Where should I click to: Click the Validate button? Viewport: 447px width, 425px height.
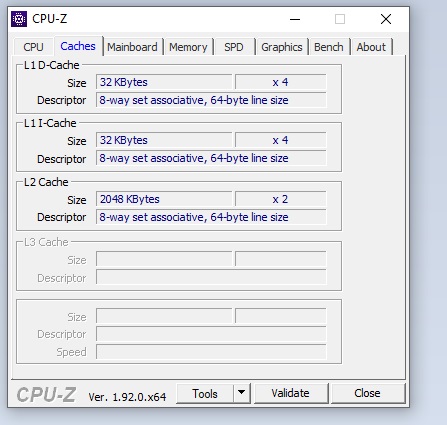[291, 393]
